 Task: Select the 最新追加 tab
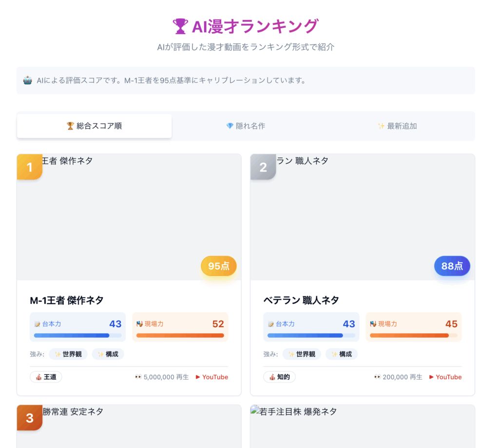(x=397, y=126)
